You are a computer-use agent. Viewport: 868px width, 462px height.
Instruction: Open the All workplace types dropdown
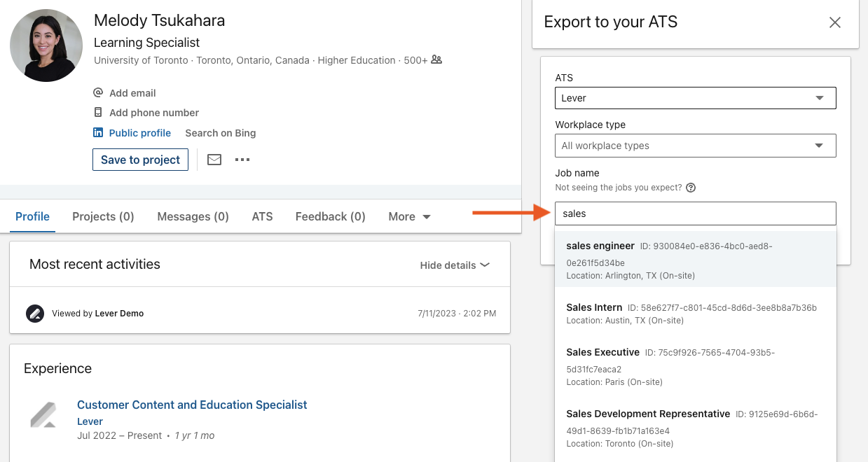696,146
